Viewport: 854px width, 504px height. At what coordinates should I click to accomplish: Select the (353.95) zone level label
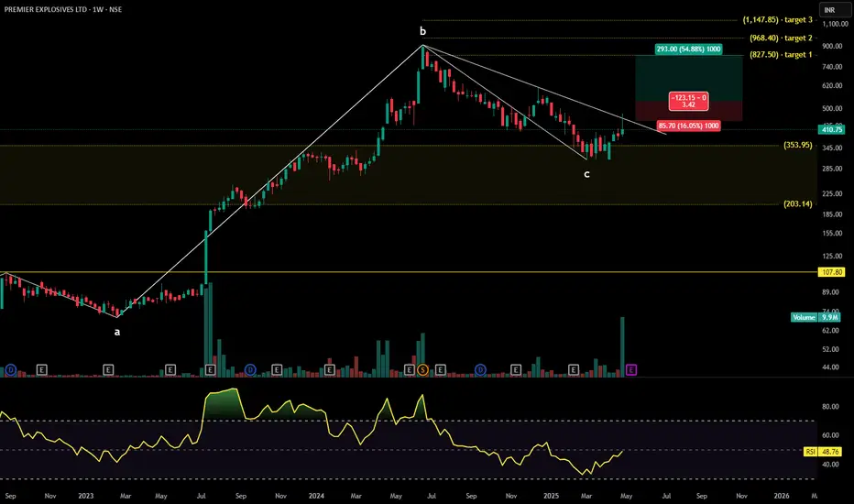(797, 145)
